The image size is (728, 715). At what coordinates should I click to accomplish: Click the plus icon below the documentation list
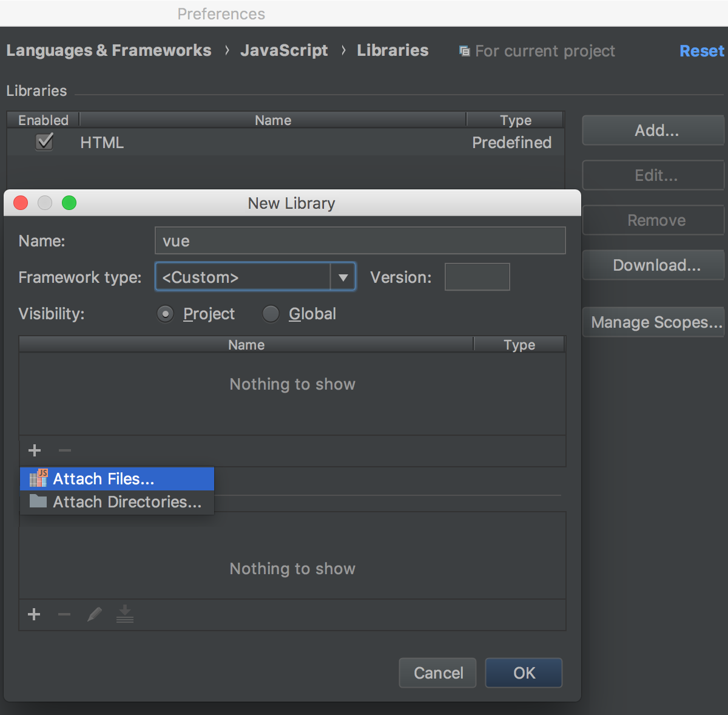pos(34,614)
